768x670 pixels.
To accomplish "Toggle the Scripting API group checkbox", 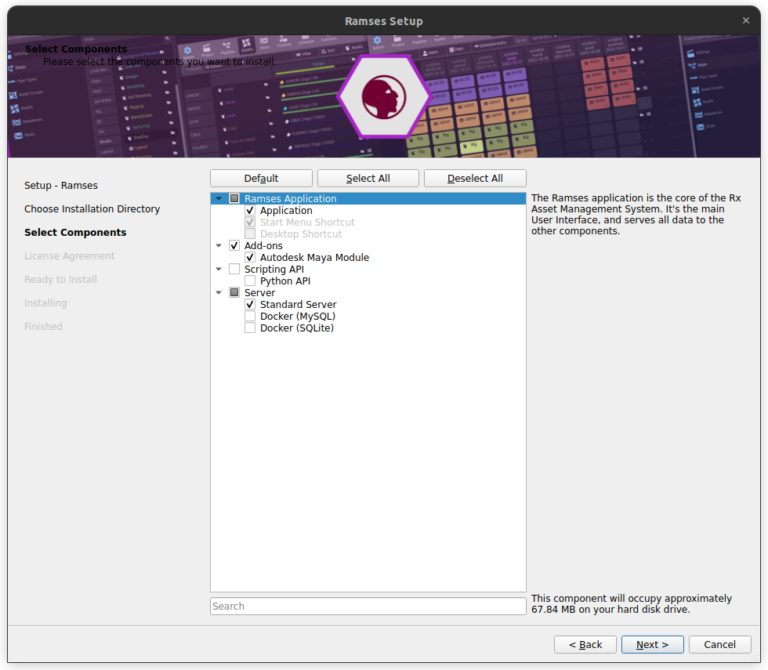I will coord(234,270).
